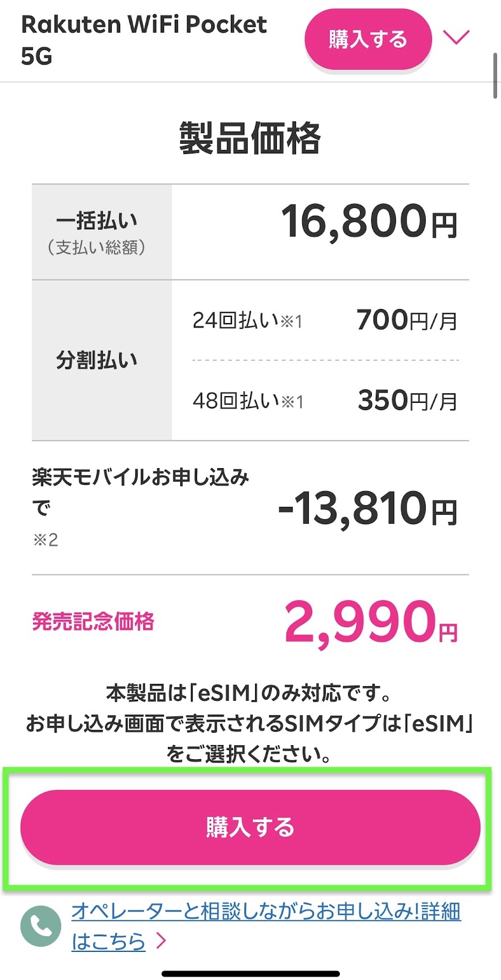This screenshot has width=501, height=980.
Task: Tap the ※2 footnote under 楽天モバイルお申し込みで
Action: (45, 541)
